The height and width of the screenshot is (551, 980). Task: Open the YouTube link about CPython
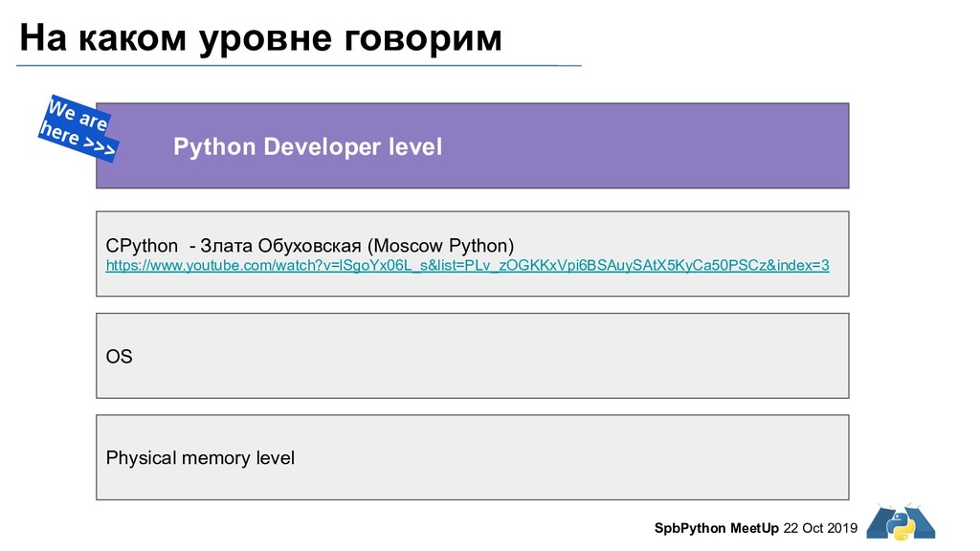point(467,266)
